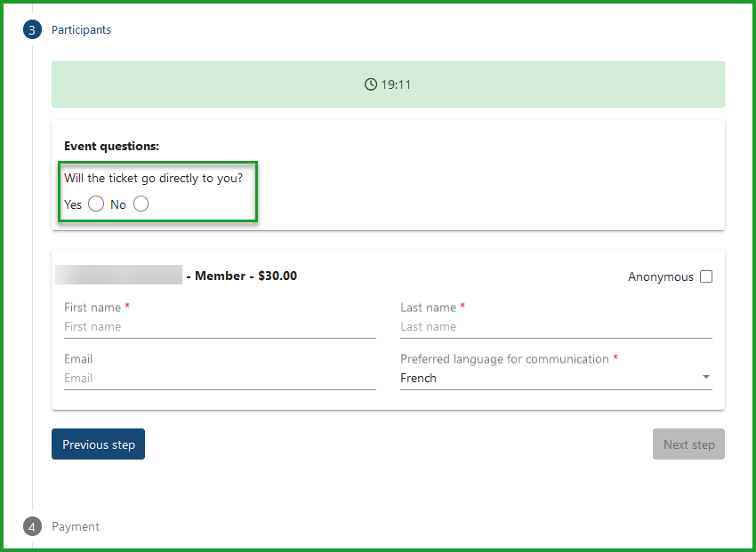Click the green timer banner showing 19:11

pyautogui.click(x=388, y=84)
